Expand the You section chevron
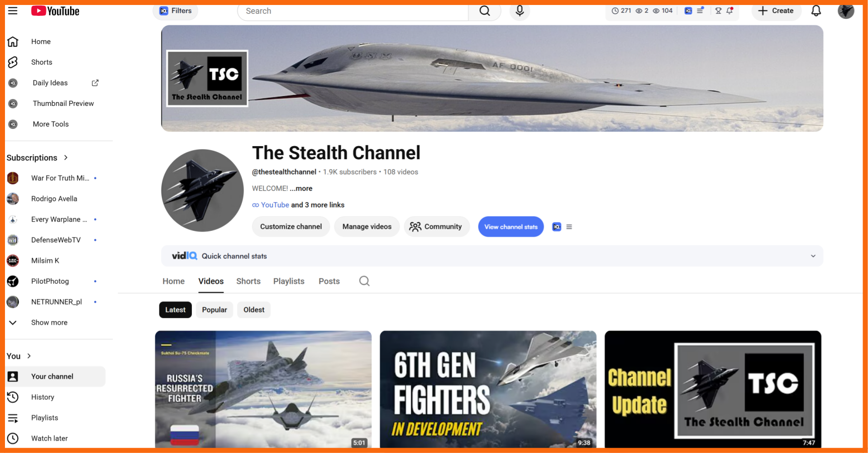This screenshot has width=868, height=453. tap(29, 356)
